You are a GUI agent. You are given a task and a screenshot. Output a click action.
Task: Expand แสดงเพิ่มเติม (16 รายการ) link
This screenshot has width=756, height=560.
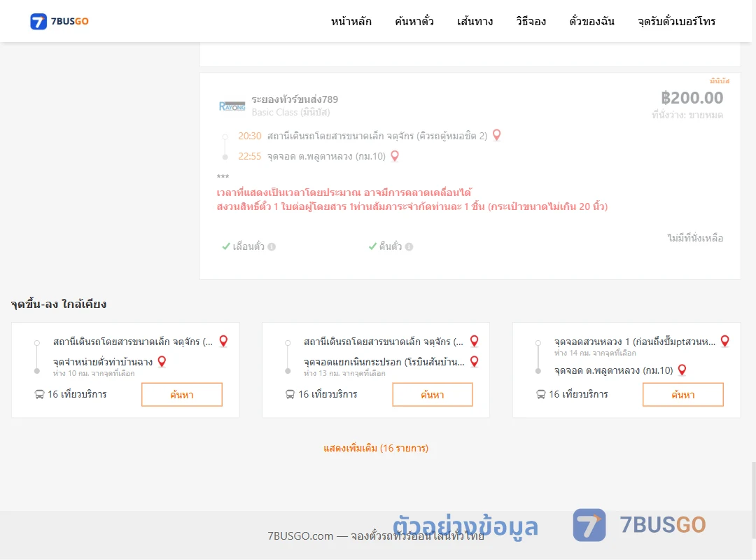point(376,448)
